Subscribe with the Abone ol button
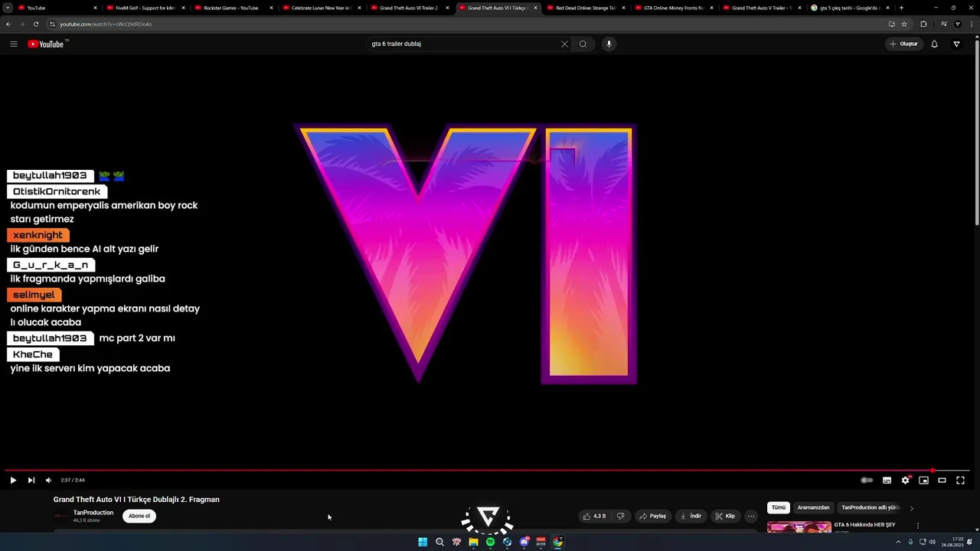980x551 pixels. (x=139, y=516)
